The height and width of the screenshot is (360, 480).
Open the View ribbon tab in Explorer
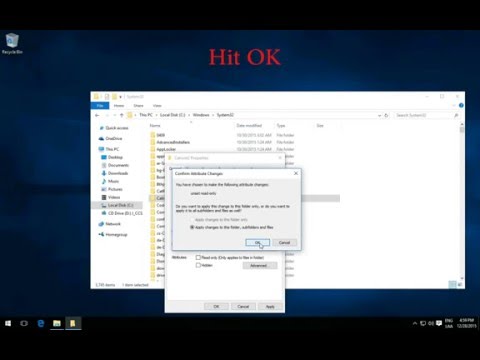click(157, 106)
